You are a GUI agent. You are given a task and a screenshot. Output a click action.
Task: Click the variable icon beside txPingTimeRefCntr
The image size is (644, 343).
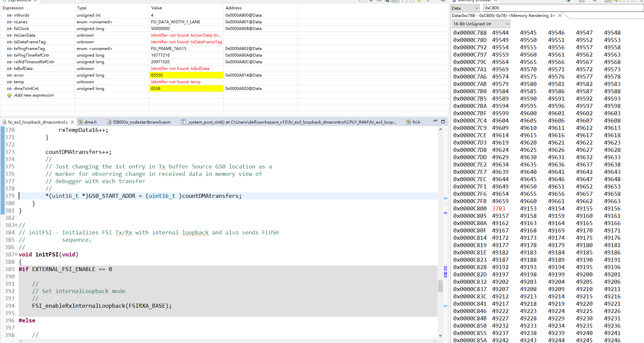tap(10, 55)
